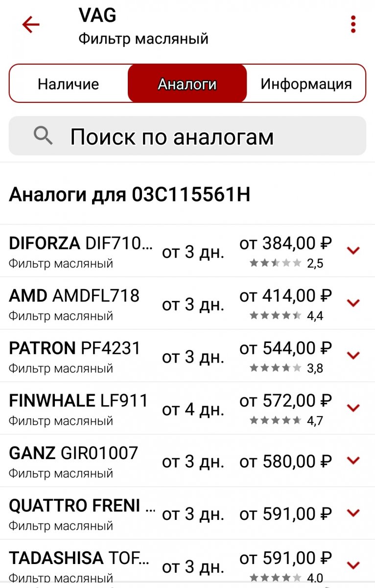
Task: Expand the DIFORZA DIF710 row chevron
Action: coord(353,251)
